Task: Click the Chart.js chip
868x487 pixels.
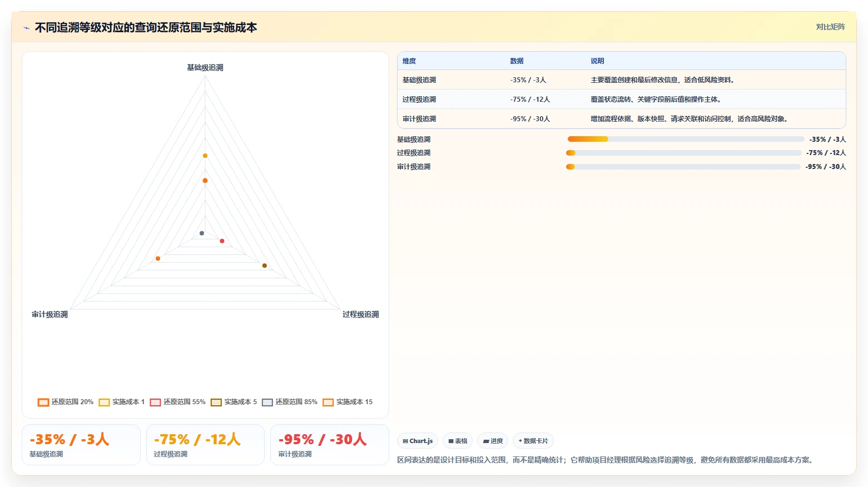Action: [418, 441]
